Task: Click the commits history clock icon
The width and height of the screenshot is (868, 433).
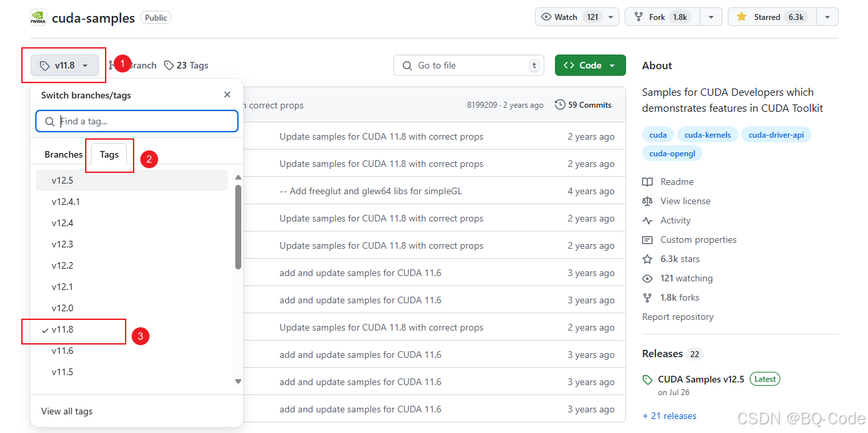Action: [560, 104]
